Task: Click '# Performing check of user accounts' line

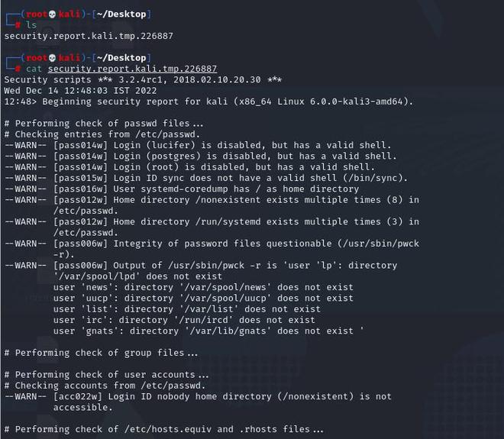Action: [x=107, y=375]
